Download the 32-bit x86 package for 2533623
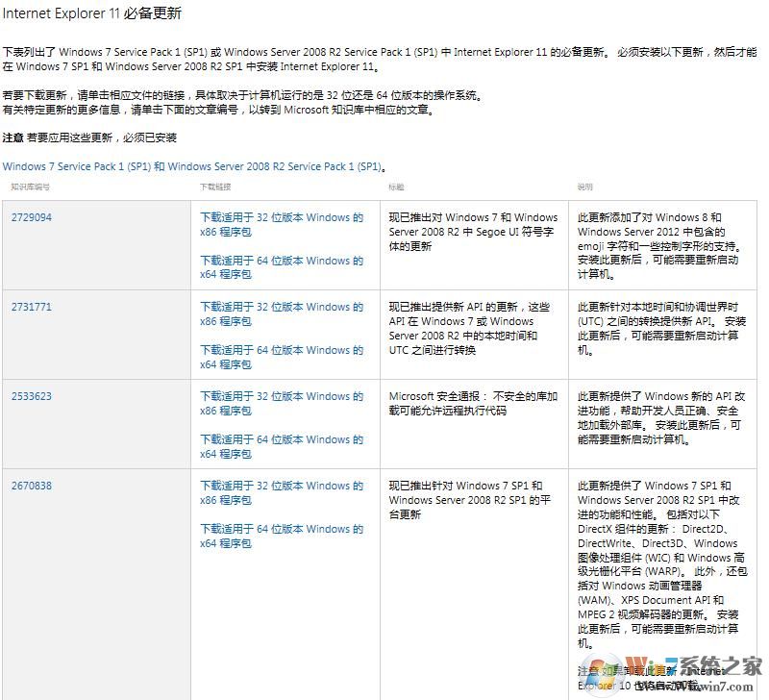This screenshot has height=700, width=769. pyautogui.click(x=282, y=403)
